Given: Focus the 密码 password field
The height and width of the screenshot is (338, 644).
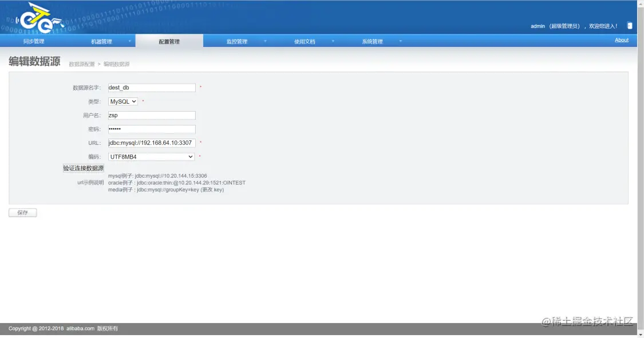Looking at the screenshot, I should click(x=152, y=129).
